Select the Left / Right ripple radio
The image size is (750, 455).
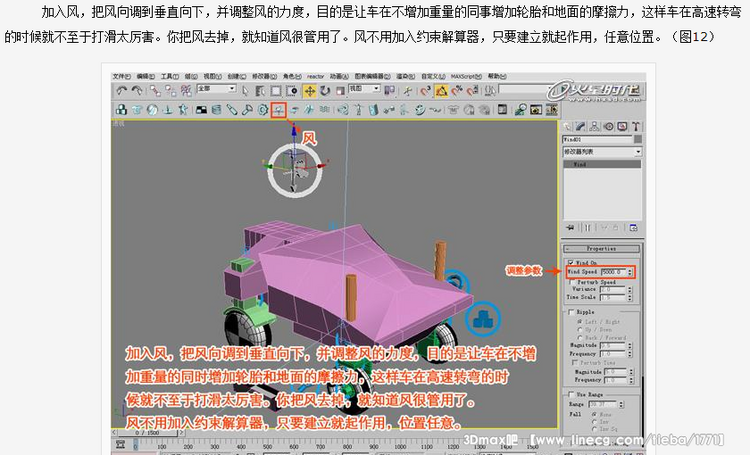click(x=580, y=322)
